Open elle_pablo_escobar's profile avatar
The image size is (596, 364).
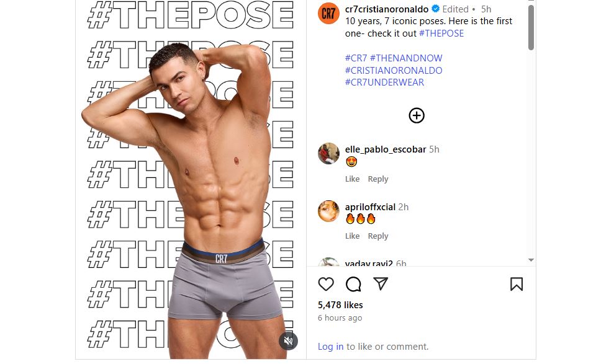(x=328, y=153)
